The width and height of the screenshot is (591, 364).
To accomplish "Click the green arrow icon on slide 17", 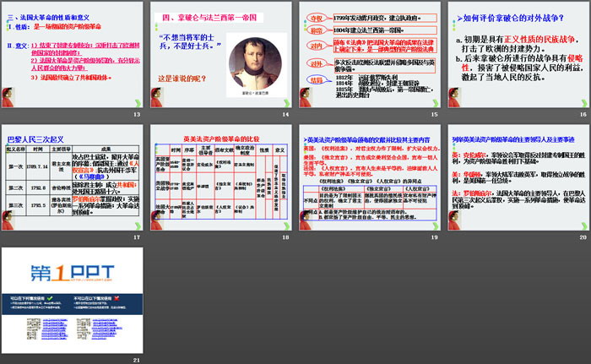I will pyautogui.click(x=138, y=226).
